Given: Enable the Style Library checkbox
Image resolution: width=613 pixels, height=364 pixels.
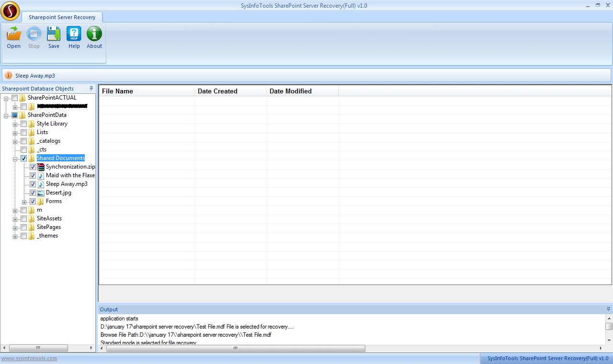Looking at the screenshot, I should pyautogui.click(x=23, y=124).
